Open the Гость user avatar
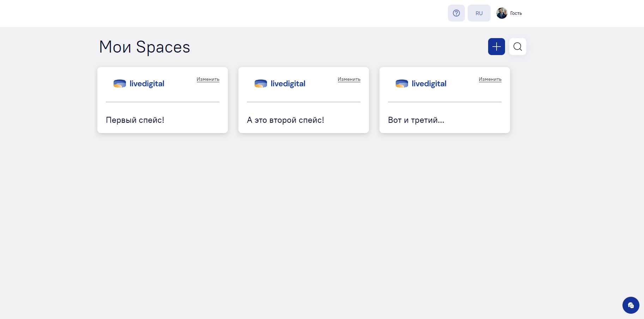644x319 pixels. click(502, 13)
